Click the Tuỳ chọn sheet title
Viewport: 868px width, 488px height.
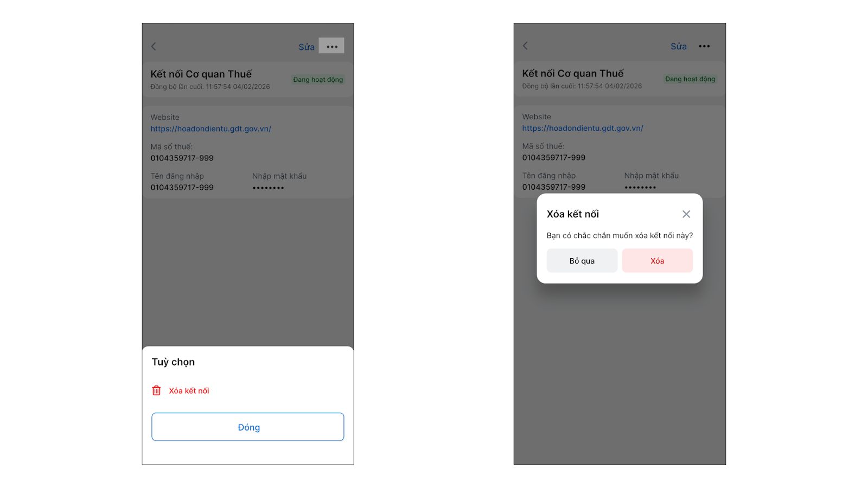click(x=173, y=362)
